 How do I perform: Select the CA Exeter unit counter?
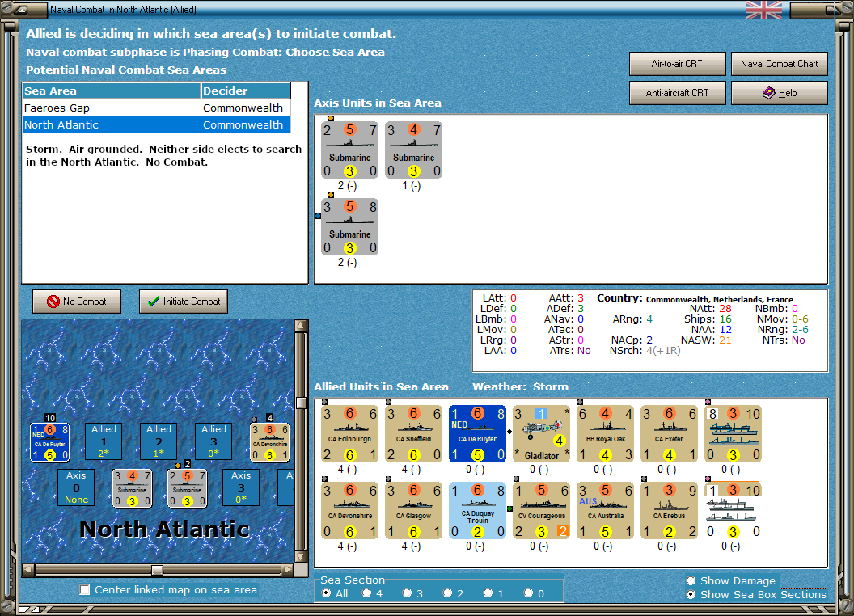point(669,433)
